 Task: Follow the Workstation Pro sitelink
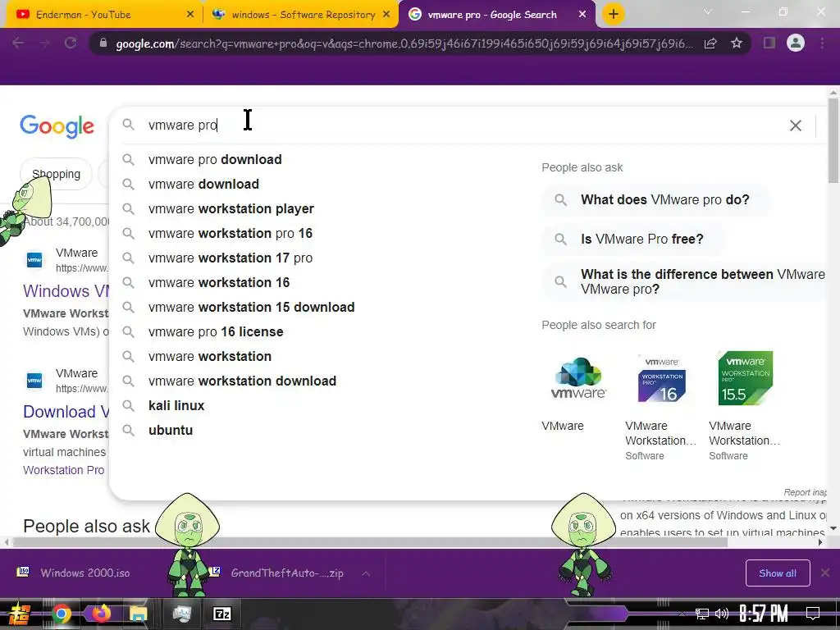(63, 470)
